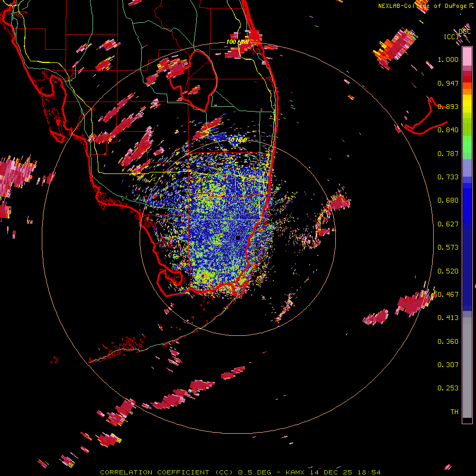Select the 0.893 scale value
The image size is (476, 476).
click(x=448, y=106)
